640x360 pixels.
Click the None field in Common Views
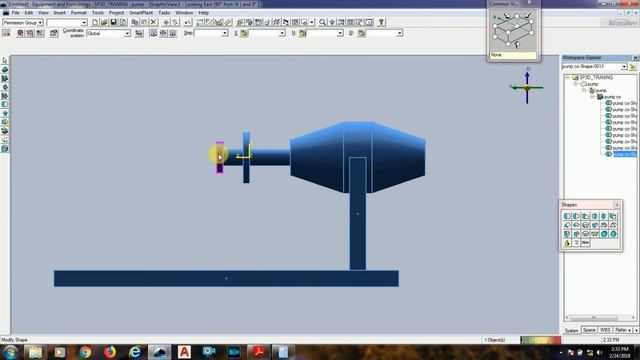coord(513,55)
